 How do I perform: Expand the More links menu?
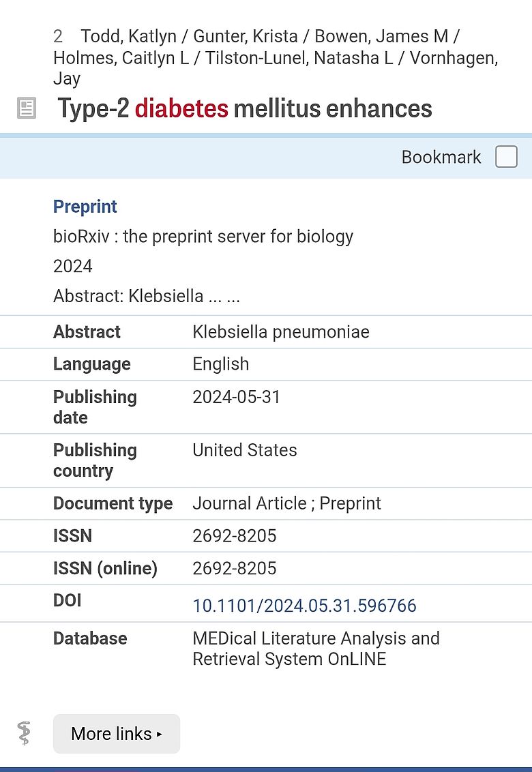[116, 734]
